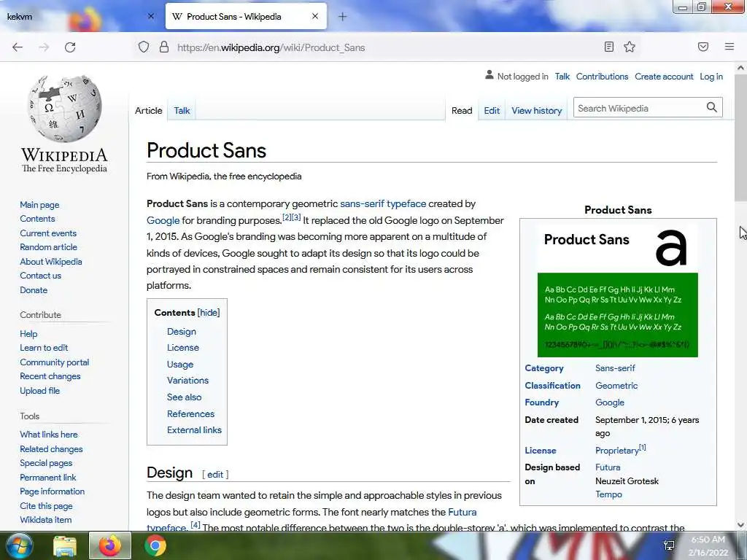
Task: Open the Log in link
Action: coord(711,76)
